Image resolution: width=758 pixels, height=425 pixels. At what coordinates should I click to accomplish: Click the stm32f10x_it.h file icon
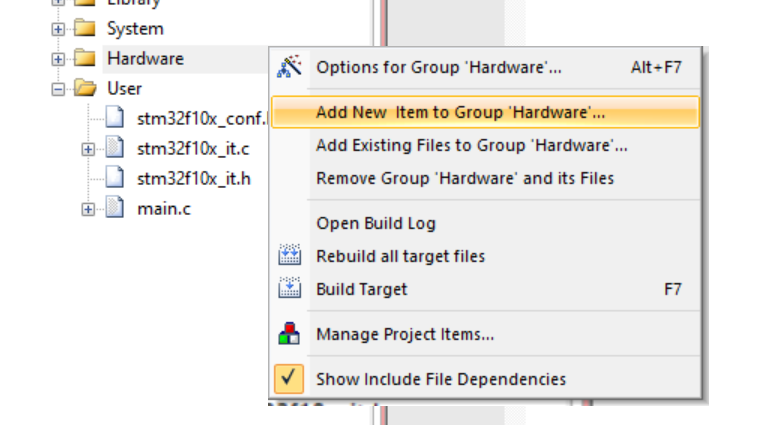116,179
